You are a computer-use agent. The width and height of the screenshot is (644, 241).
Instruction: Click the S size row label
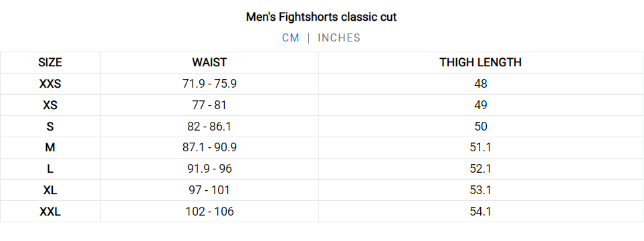[x=50, y=127]
